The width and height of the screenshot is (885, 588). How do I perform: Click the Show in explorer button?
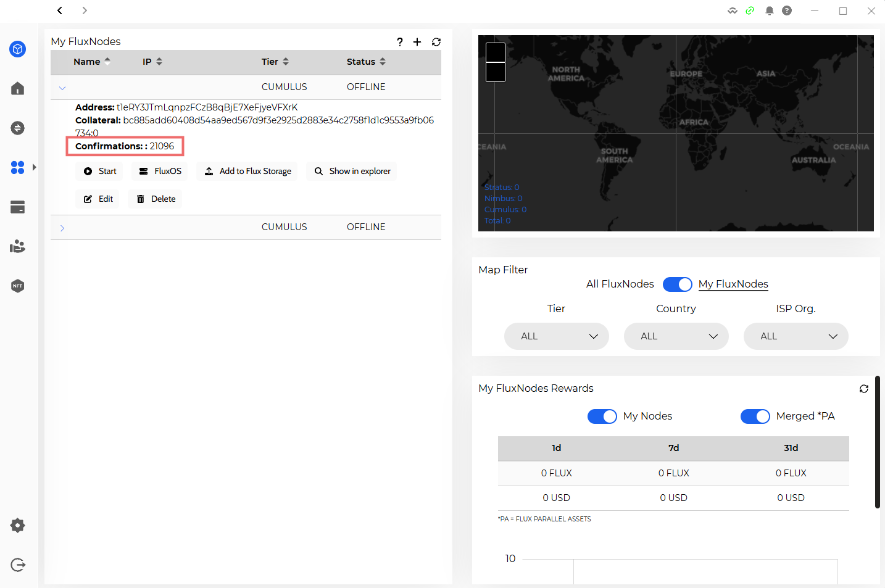(352, 172)
